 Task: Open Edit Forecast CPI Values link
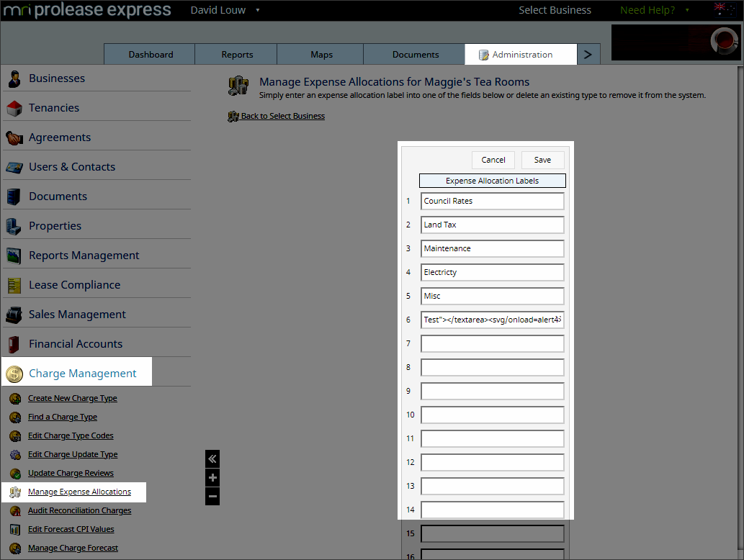point(71,530)
